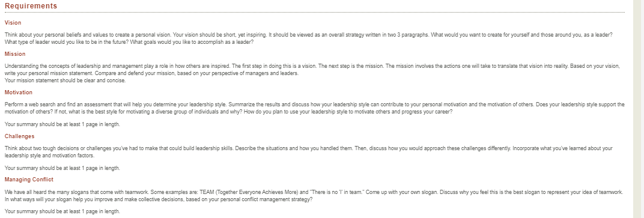Click the paragraph beginning 'We have all heard the many slogans'

(314, 195)
